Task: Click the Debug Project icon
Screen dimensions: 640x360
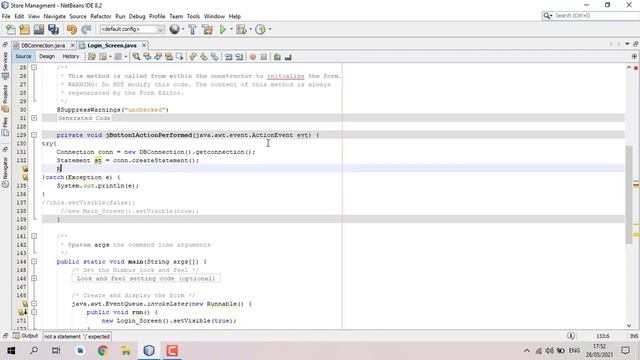Action: 241,29
